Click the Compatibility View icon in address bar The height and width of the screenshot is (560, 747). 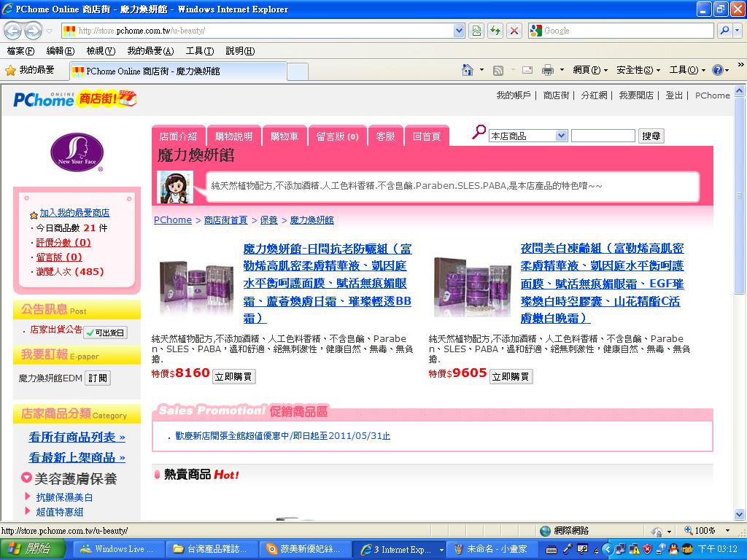(x=476, y=31)
